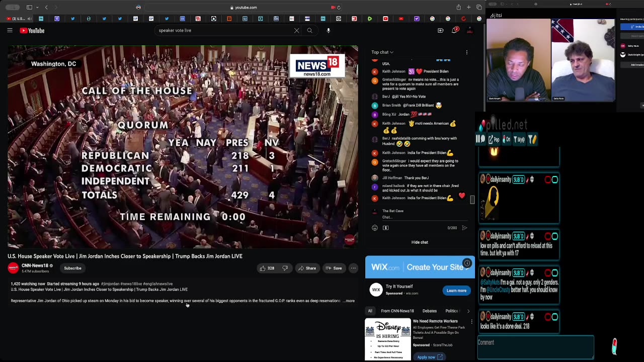Viewport: 644px width, 362px height.
Task: Open the live chat options three-dot menu
Action: tap(466, 52)
